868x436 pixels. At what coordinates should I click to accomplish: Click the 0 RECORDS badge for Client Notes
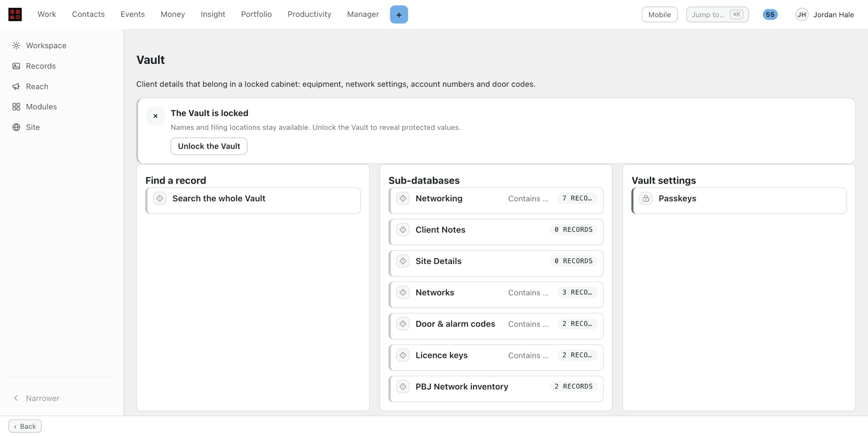pos(573,230)
